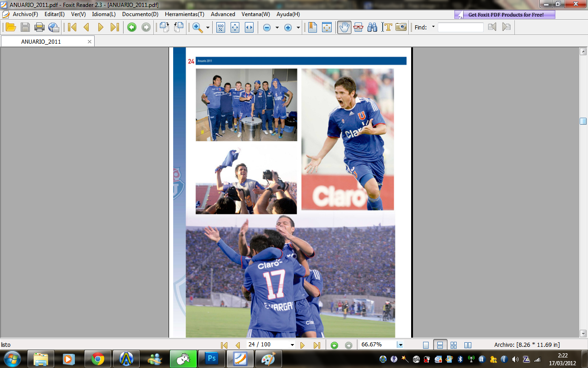Click green previous view in status bar

[x=334, y=345]
